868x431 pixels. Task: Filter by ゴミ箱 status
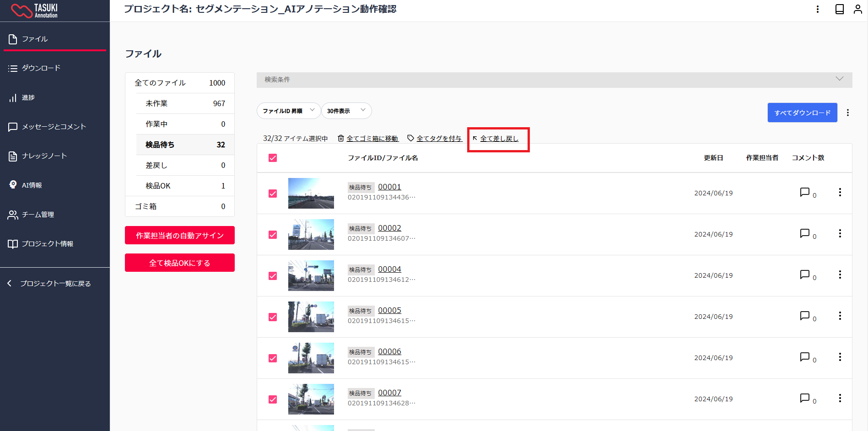click(x=180, y=206)
